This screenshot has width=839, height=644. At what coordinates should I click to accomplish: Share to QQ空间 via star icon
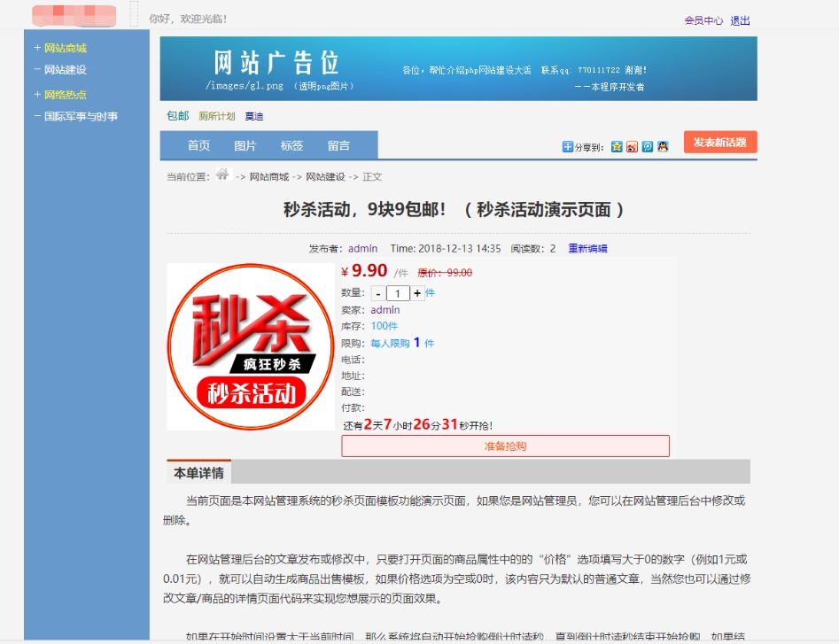click(x=618, y=146)
